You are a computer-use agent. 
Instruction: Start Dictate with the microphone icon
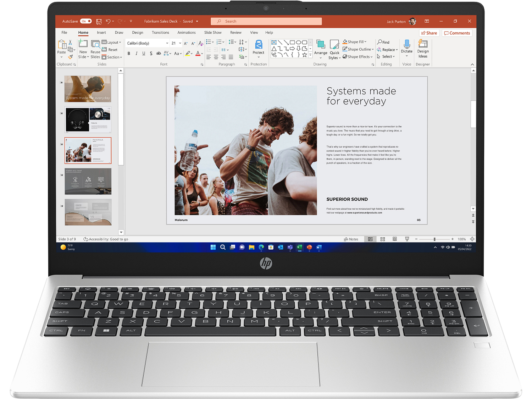tap(407, 44)
